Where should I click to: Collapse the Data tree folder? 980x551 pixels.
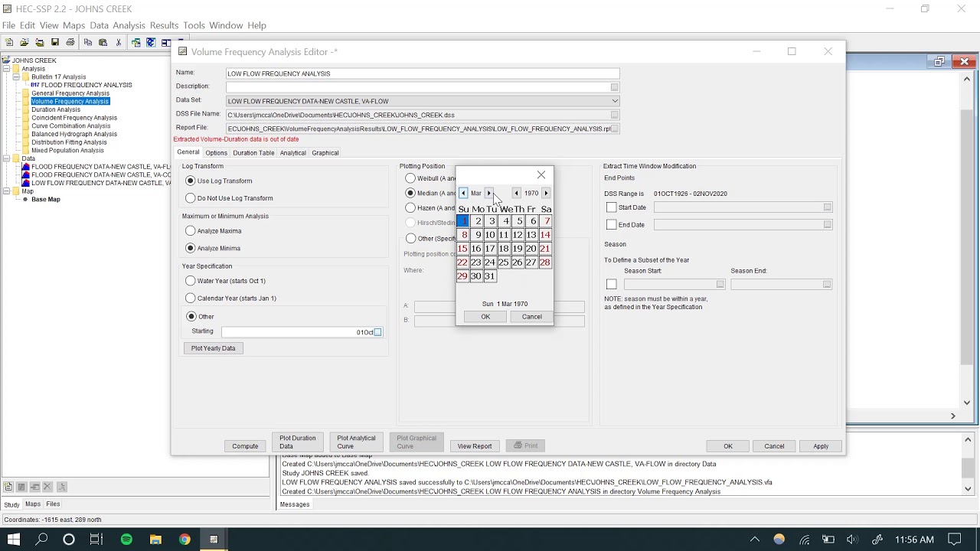(6, 158)
